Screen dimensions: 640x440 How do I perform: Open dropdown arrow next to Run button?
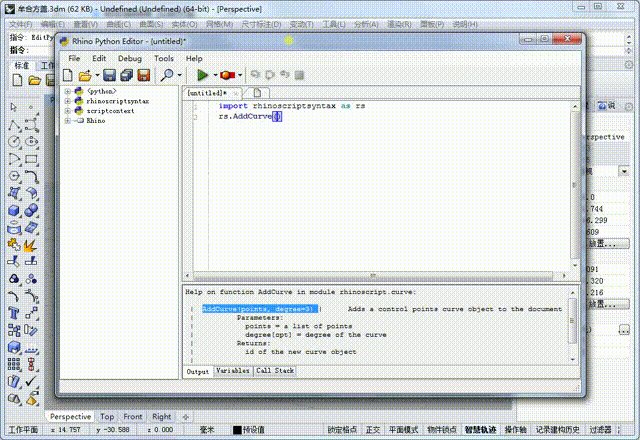click(x=215, y=76)
